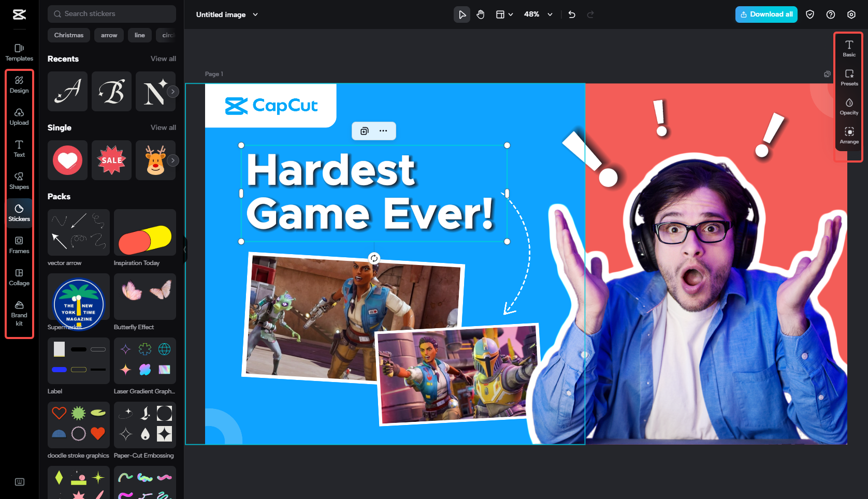This screenshot has width=868, height=499.
Task: Open the Arrange panel on the right
Action: tap(849, 136)
